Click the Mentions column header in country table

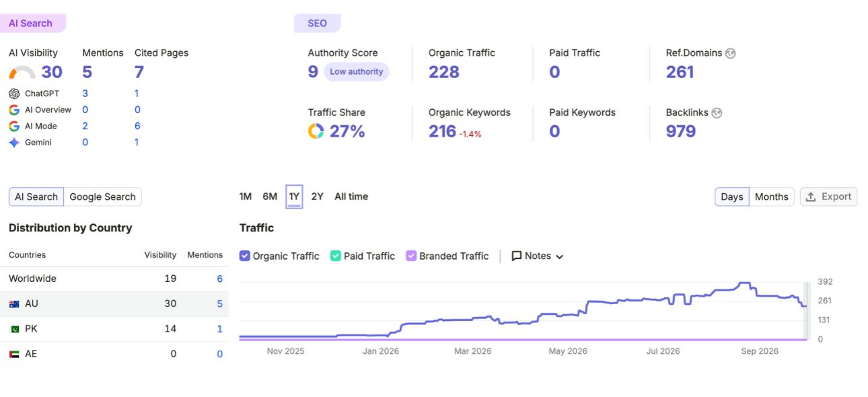[x=205, y=255]
